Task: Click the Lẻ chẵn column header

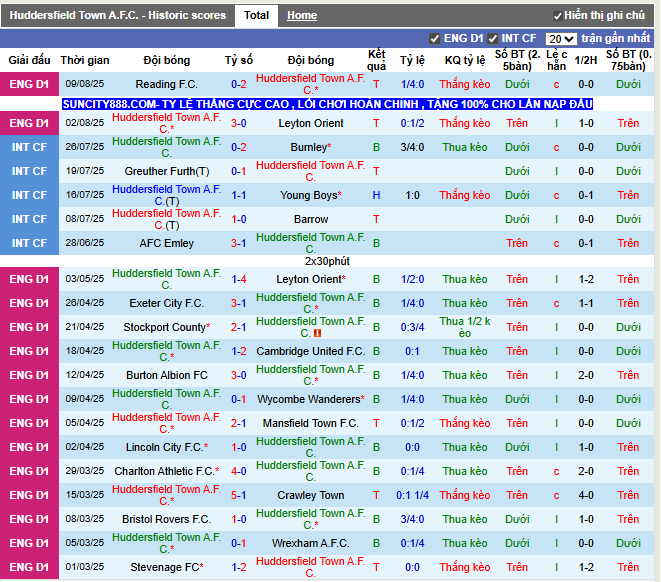Action: click(x=556, y=60)
